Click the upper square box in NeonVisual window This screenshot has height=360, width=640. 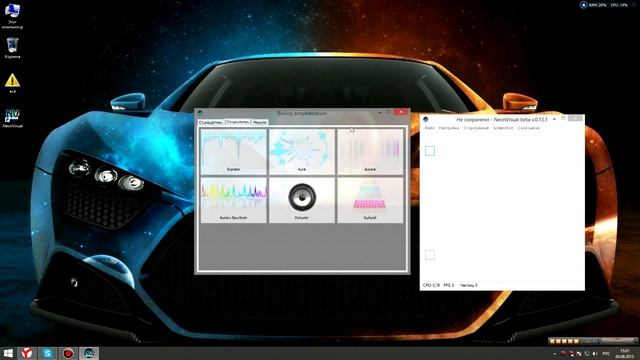click(430, 151)
